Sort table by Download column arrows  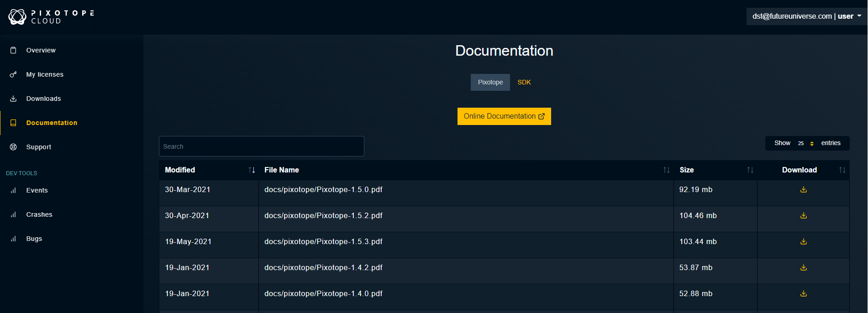tap(842, 170)
